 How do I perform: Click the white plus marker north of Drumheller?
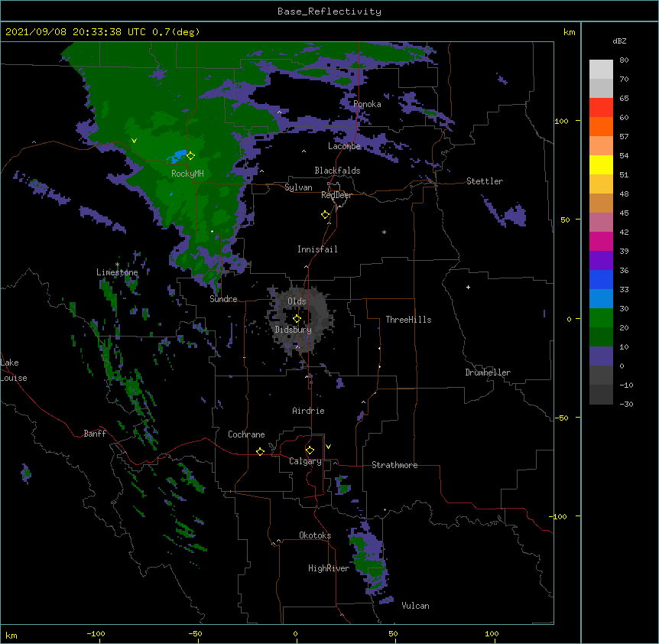[x=468, y=287]
